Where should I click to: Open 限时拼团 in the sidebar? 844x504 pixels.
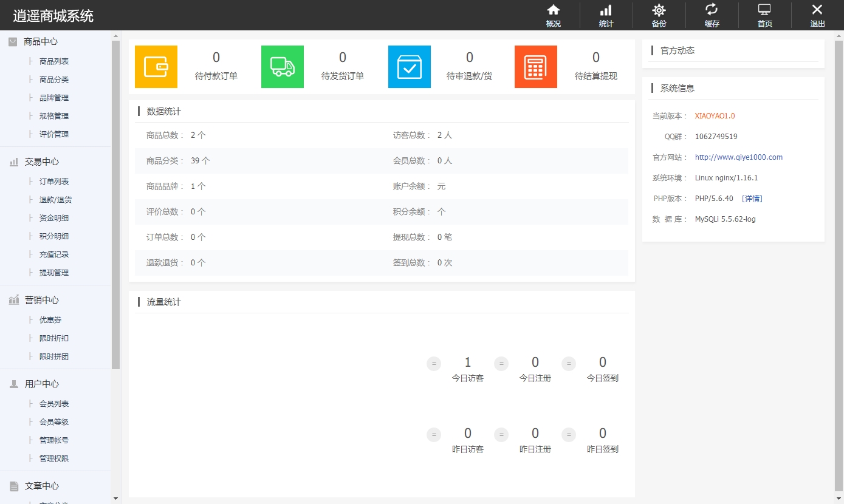coord(54,356)
